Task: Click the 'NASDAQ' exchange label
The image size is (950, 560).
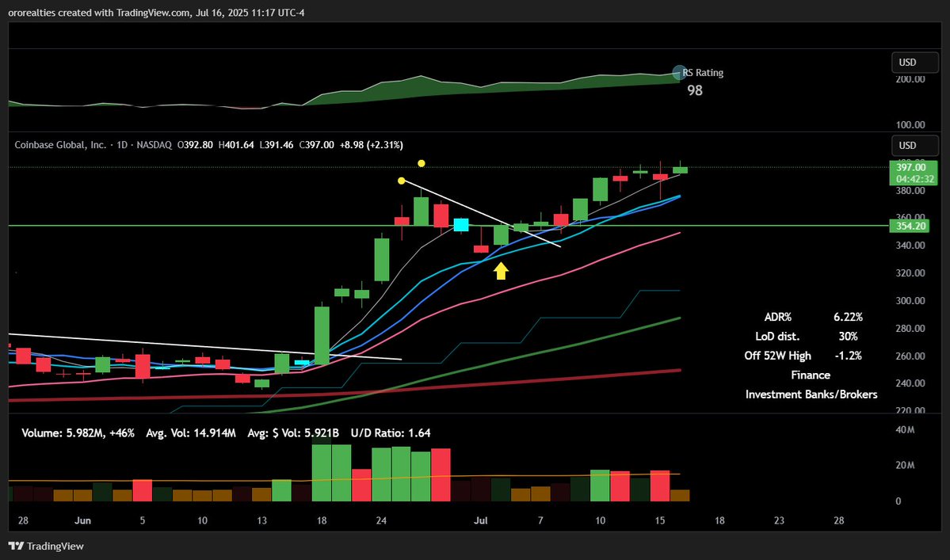Action: point(154,145)
